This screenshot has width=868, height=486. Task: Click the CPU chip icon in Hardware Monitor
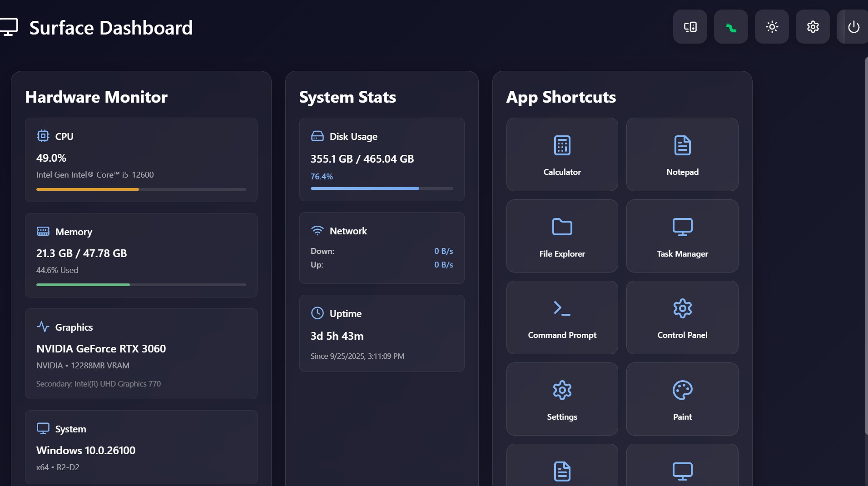point(43,135)
